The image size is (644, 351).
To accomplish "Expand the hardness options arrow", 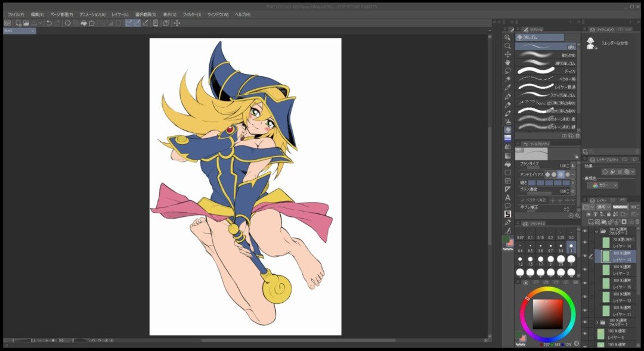I will 573,183.
